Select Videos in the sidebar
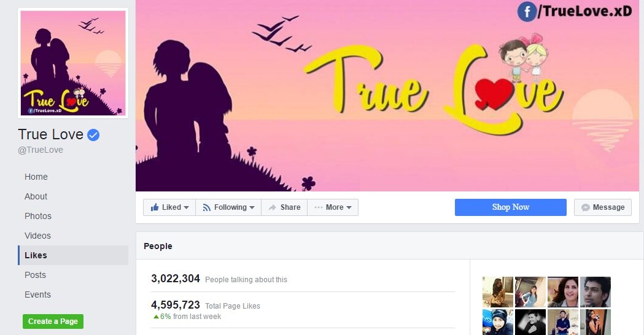644x335 pixels. [x=38, y=236]
